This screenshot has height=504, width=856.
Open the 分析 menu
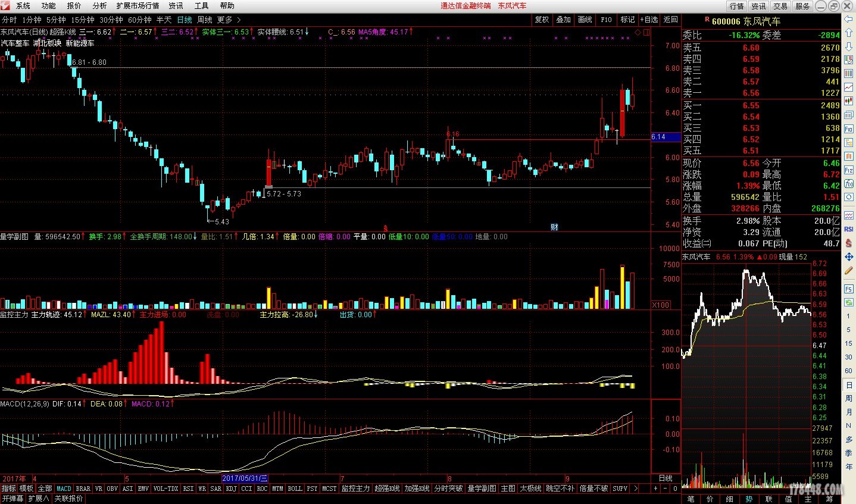(100, 5)
